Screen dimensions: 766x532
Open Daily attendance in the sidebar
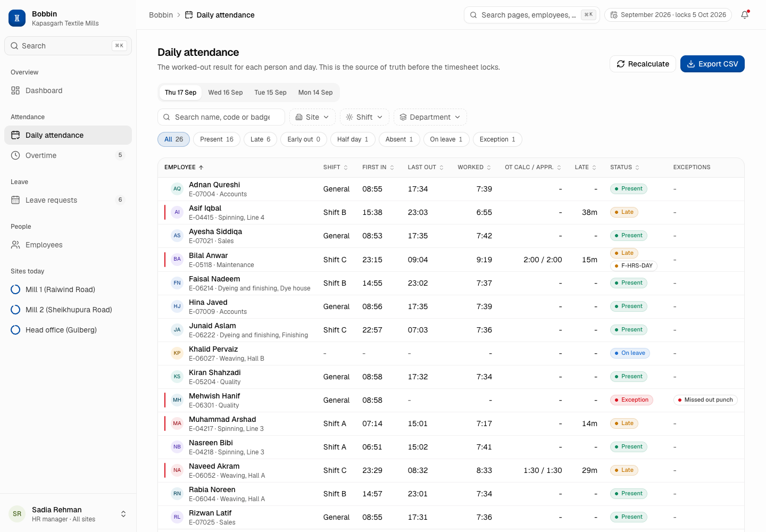tap(68, 135)
